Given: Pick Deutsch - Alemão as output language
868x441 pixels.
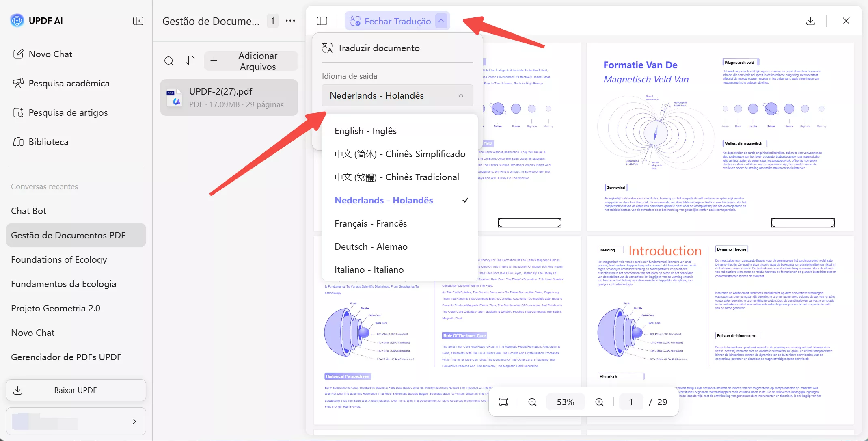Looking at the screenshot, I should pos(371,246).
